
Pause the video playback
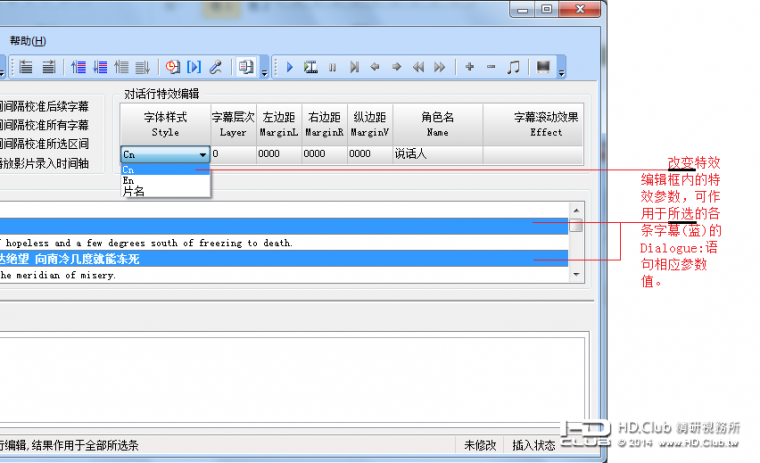pyautogui.click(x=332, y=67)
